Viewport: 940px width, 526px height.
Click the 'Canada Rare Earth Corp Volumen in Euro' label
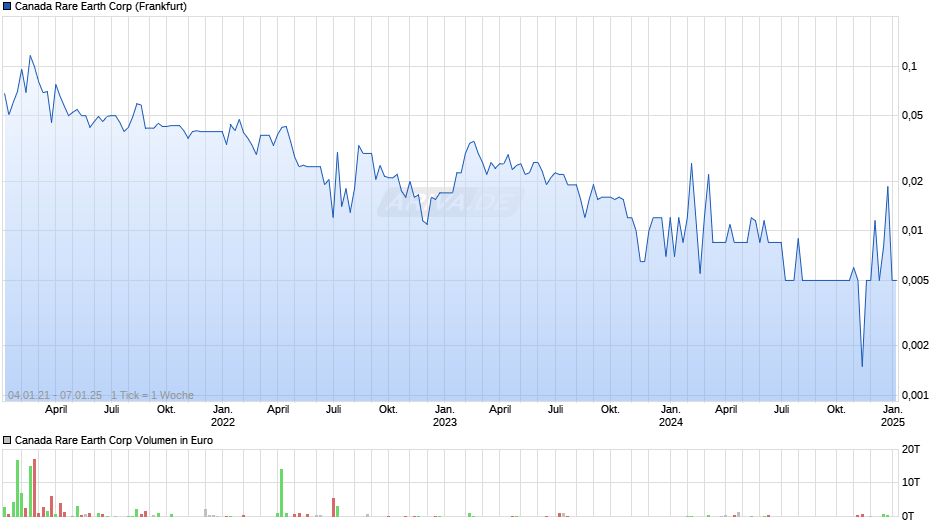[x=114, y=440]
